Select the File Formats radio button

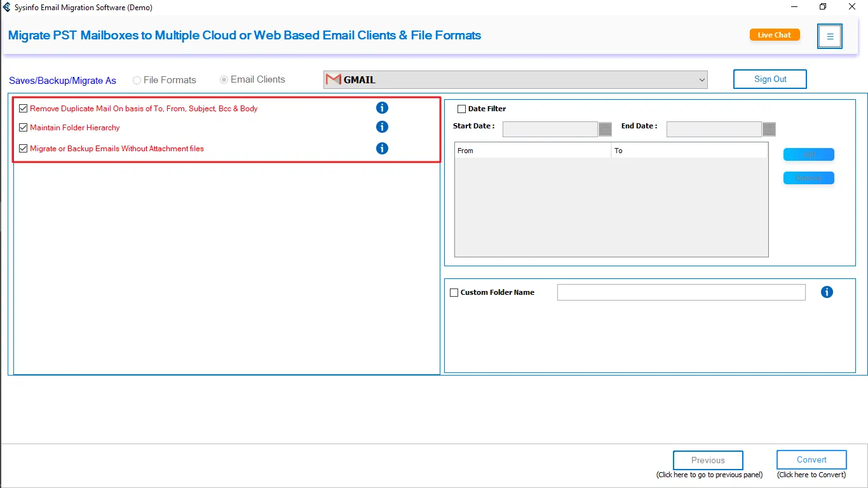coord(137,80)
